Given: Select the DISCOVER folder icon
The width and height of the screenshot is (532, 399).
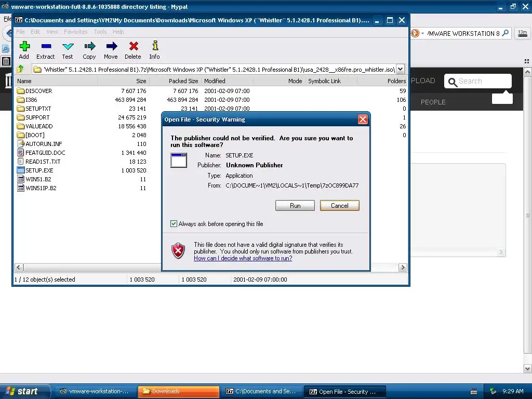Looking at the screenshot, I should (x=21, y=91).
